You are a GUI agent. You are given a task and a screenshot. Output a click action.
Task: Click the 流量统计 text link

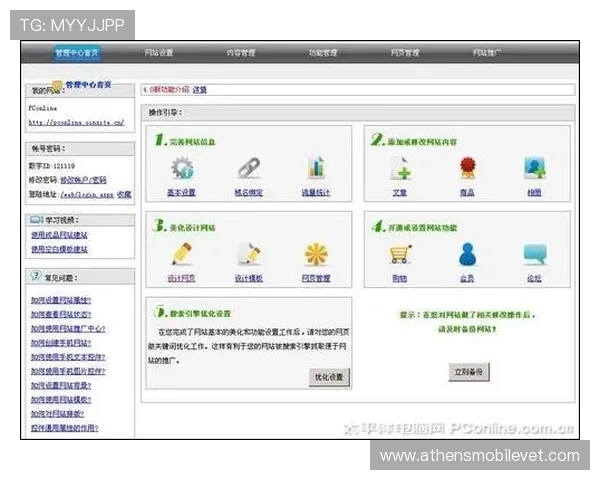click(316, 193)
